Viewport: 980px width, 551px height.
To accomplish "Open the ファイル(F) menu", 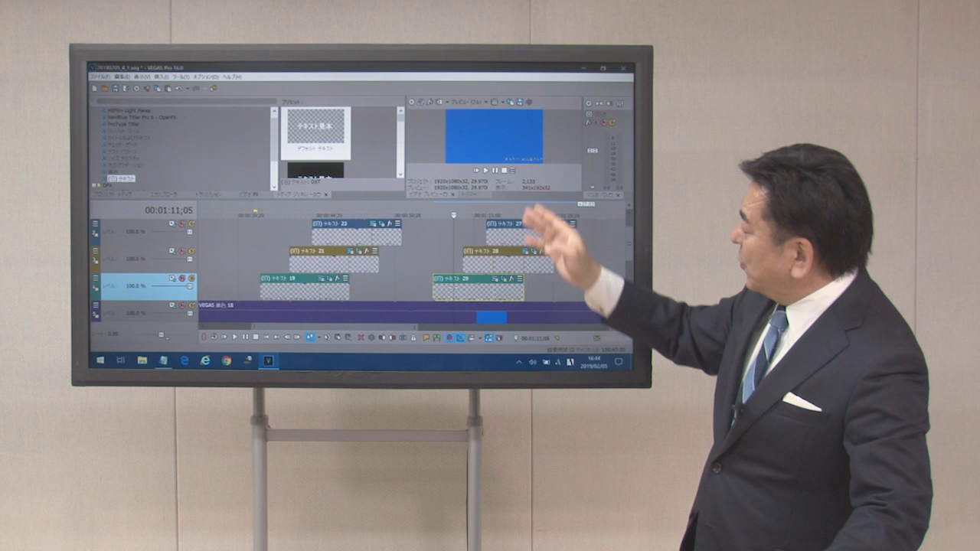I will (100, 77).
